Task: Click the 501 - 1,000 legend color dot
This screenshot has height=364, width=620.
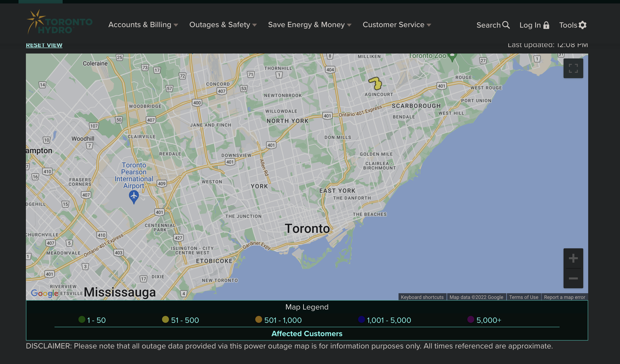Action: (258, 320)
